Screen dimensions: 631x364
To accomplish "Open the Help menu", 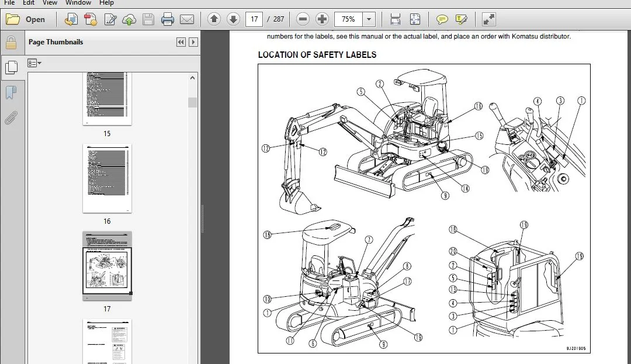I will pos(106,3).
